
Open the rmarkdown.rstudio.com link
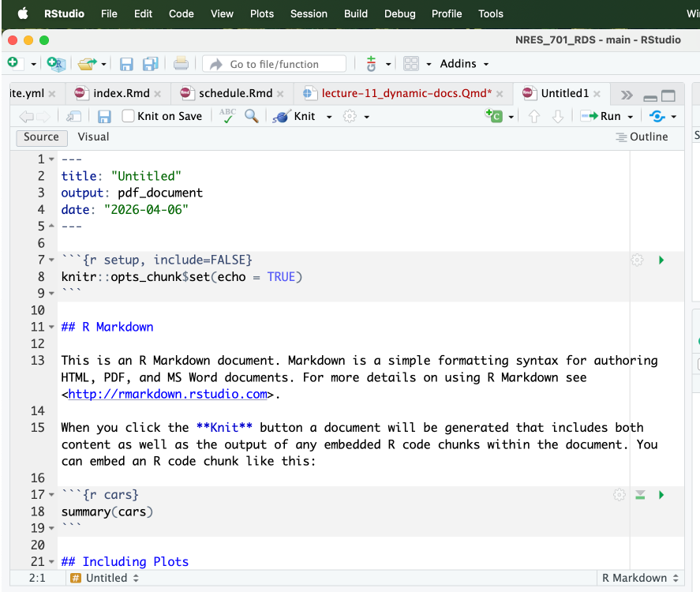click(x=167, y=394)
